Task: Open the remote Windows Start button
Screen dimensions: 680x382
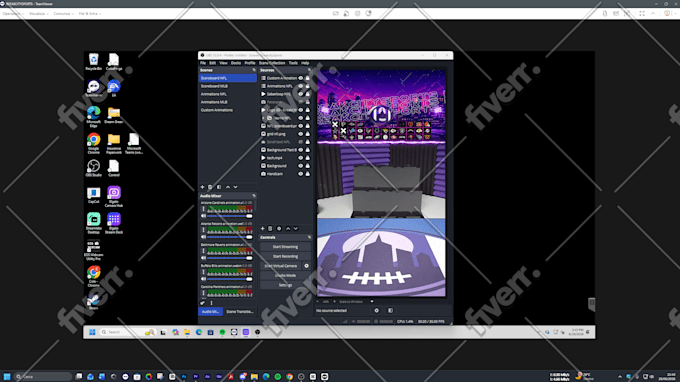Action: pos(92,332)
